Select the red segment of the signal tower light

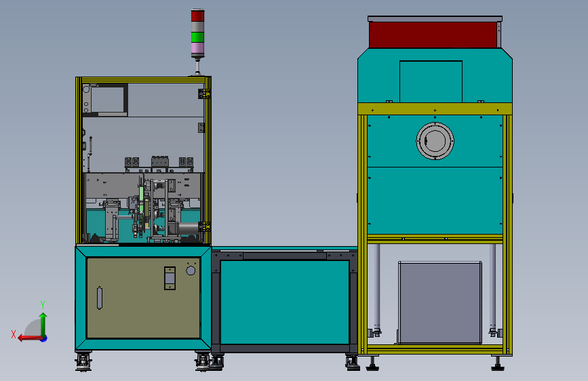(197, 16)
